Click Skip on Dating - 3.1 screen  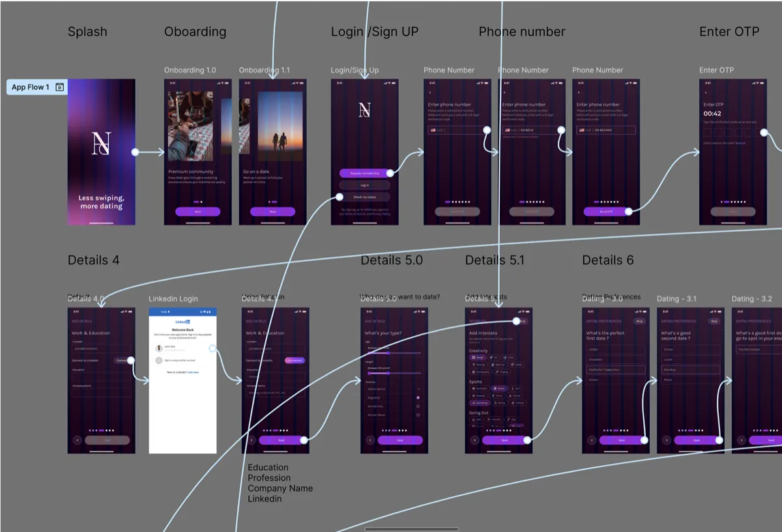[x=714, y=321]
